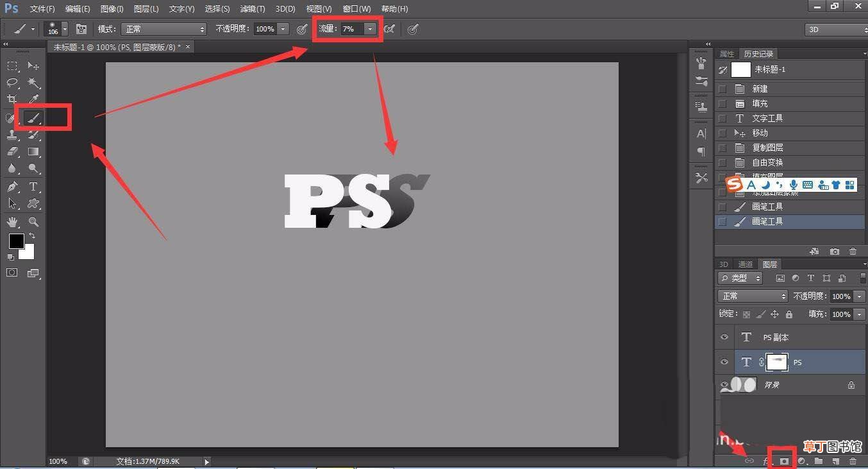The width and height of the screenshot is (868, 469).
Task: Open the brush 不透明度 dropdown arrow
Action: pyautogui.click(x=283, y=29)
